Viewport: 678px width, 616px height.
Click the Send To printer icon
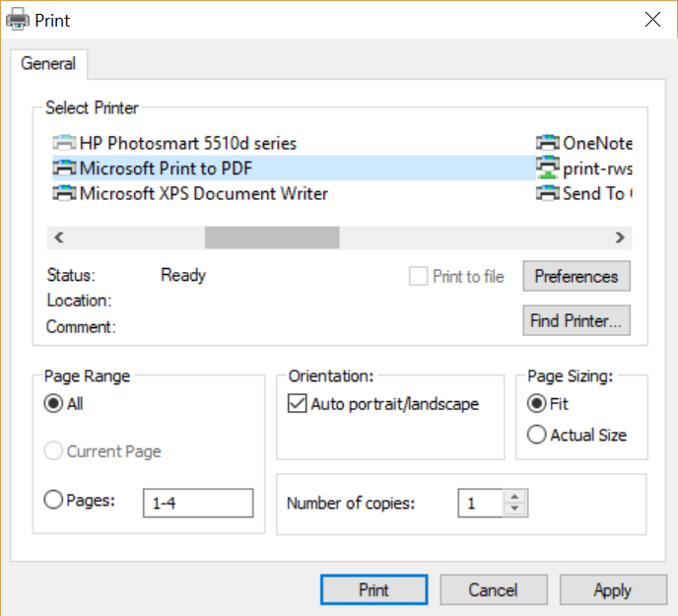(x=548, y=193)
